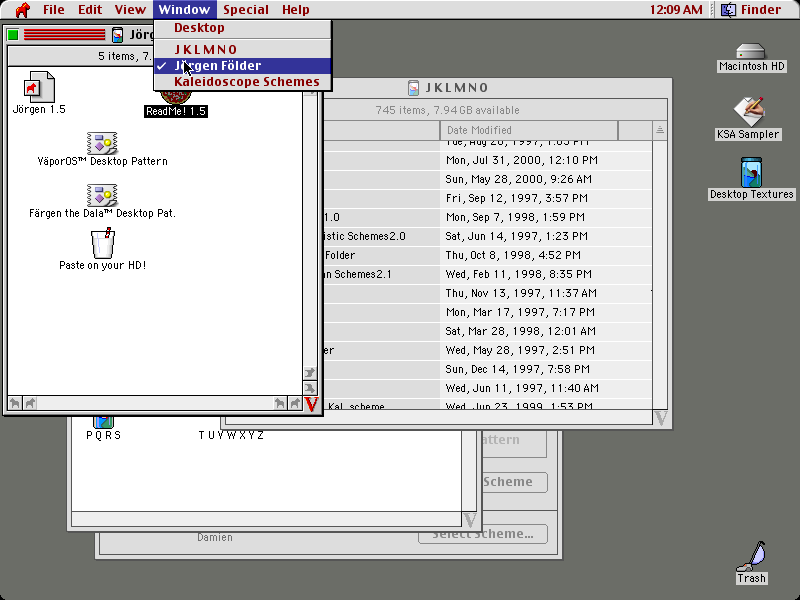This screenshot has height=600, width=800.
Task: Select the checked Jörgen Földer menu entry
Action: (x=242, y=66)
